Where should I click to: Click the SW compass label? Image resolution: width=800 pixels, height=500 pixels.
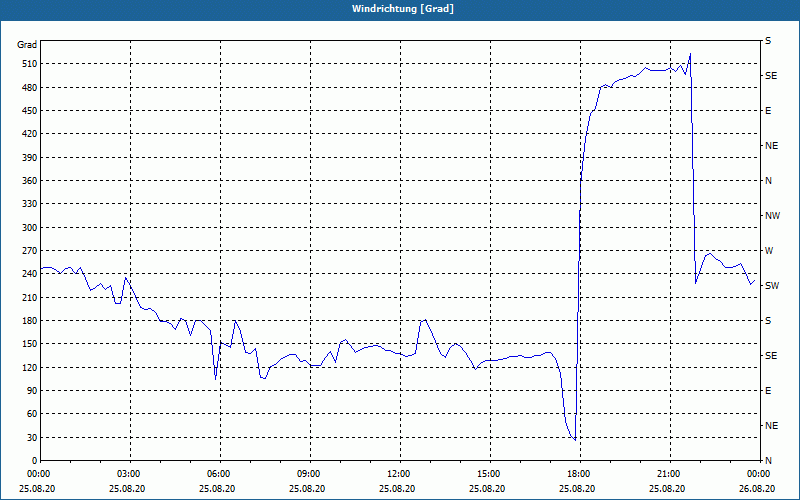point(772,286)
